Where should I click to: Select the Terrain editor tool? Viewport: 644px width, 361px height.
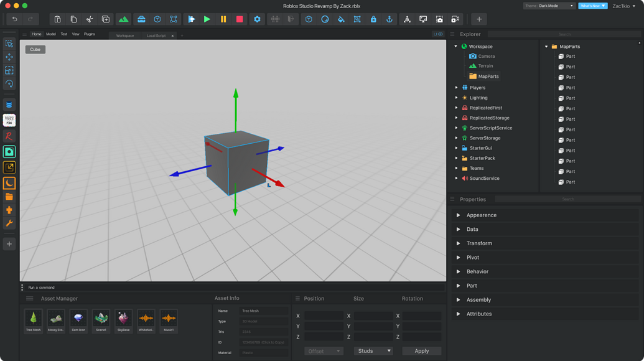tap(124, 19)
